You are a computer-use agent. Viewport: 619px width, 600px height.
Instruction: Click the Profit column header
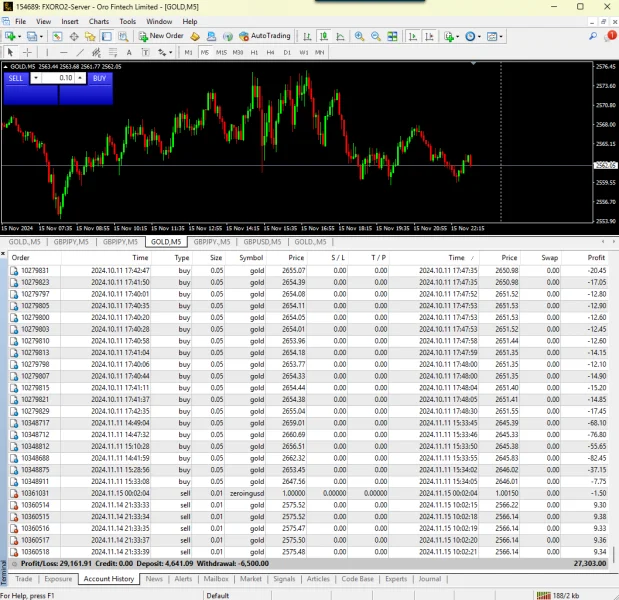coord(597,257)
